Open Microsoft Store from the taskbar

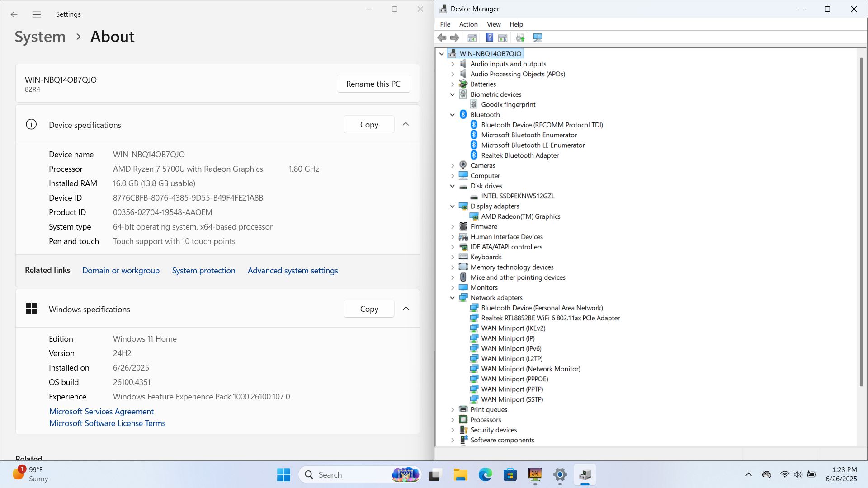click(510, 475)
